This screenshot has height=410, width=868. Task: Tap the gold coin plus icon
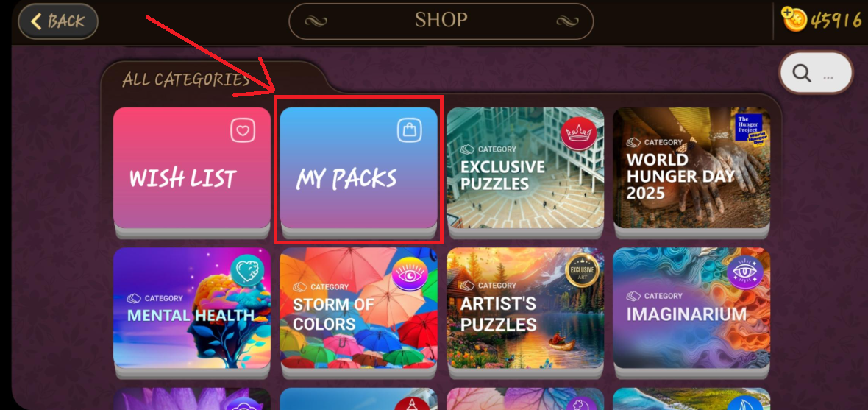coord(793,21)
